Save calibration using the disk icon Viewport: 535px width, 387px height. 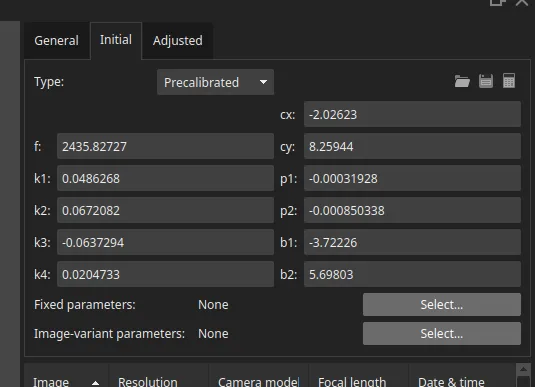tap(486, 81)
